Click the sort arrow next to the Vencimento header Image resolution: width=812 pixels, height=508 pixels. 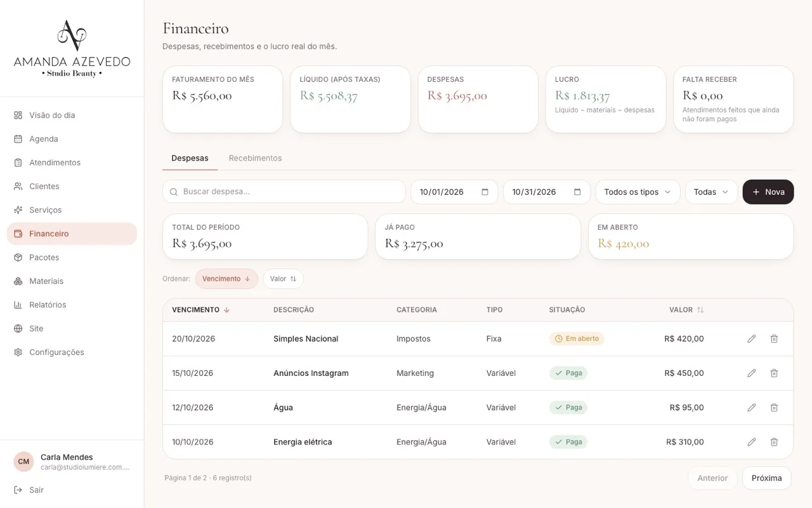tap(226, 310)
